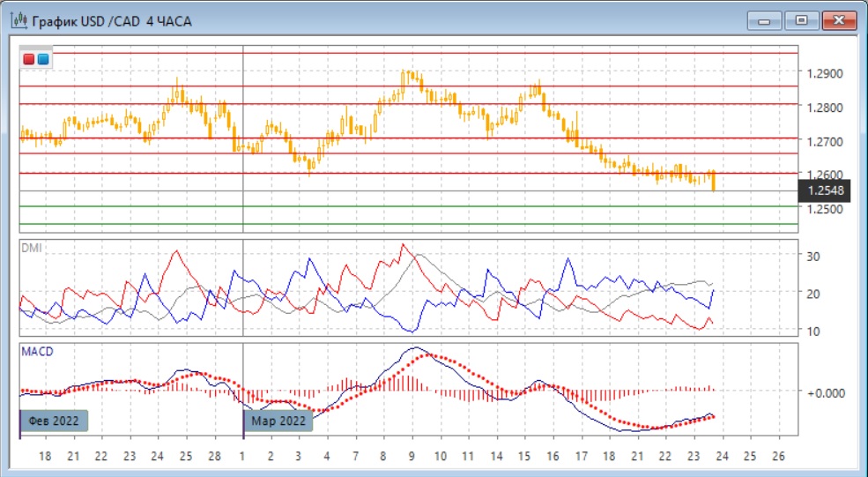The image size is (868, 477).
Task: Click the red square icon on chart
Action: (x=29, y=59)
